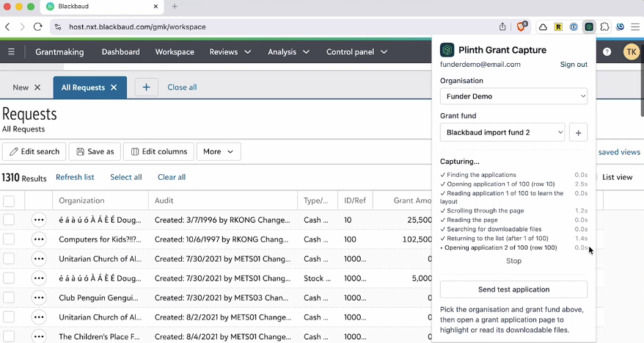644x343 pixels.
Task: Click the browser address bar URL
Action: 137,26
